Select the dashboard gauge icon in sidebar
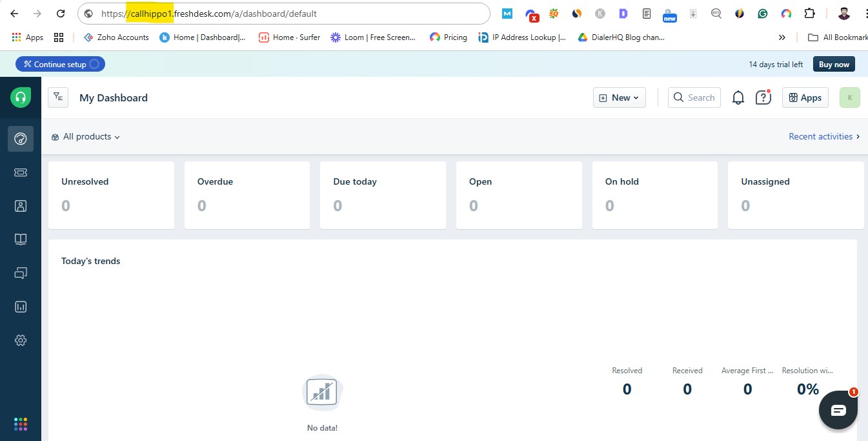868x441 pixels. 21,139
